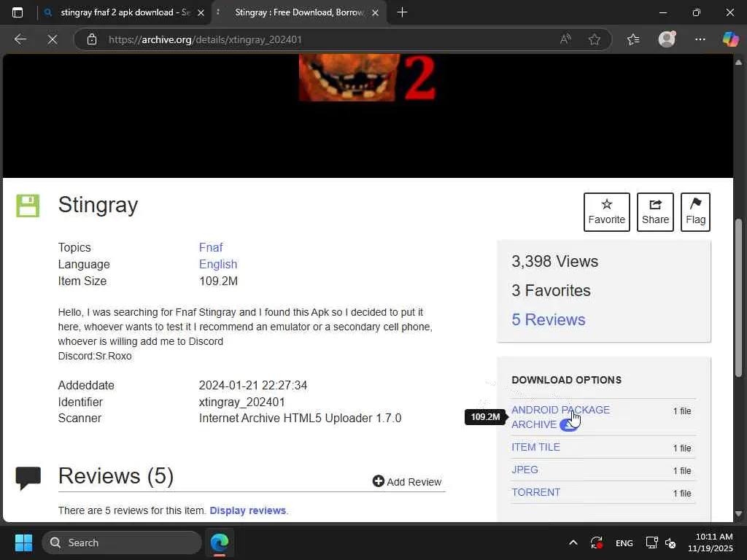Open the network status tray icon
747x560 pixels.
(651, 542)
